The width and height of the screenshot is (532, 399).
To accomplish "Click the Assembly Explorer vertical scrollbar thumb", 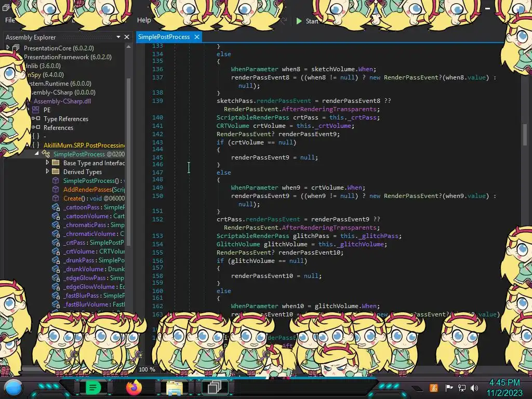I will click(x=129, y=162).
